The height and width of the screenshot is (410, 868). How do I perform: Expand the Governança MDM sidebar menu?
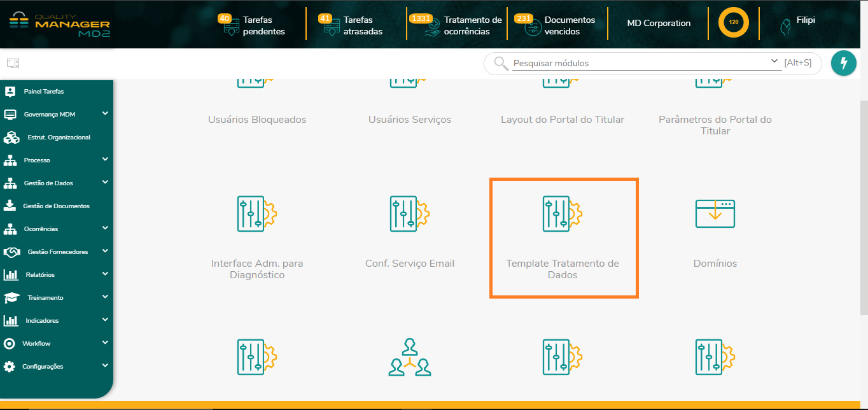pos(105,114)
